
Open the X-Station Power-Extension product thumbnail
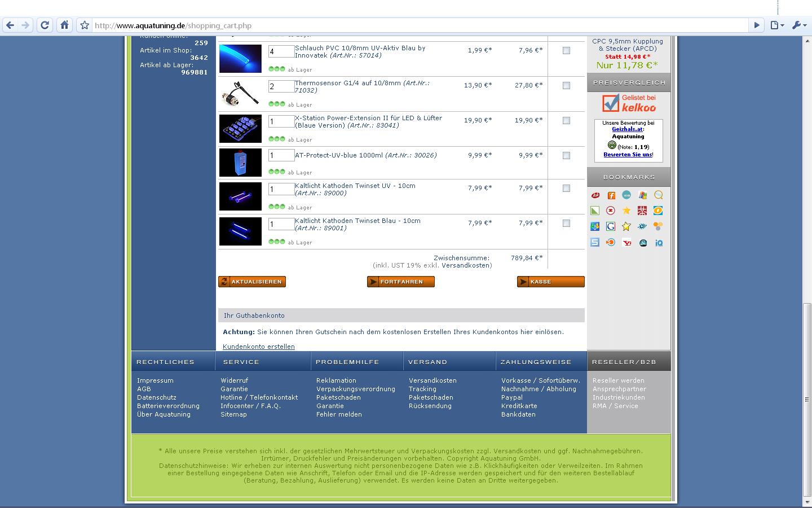click(240, 129)
